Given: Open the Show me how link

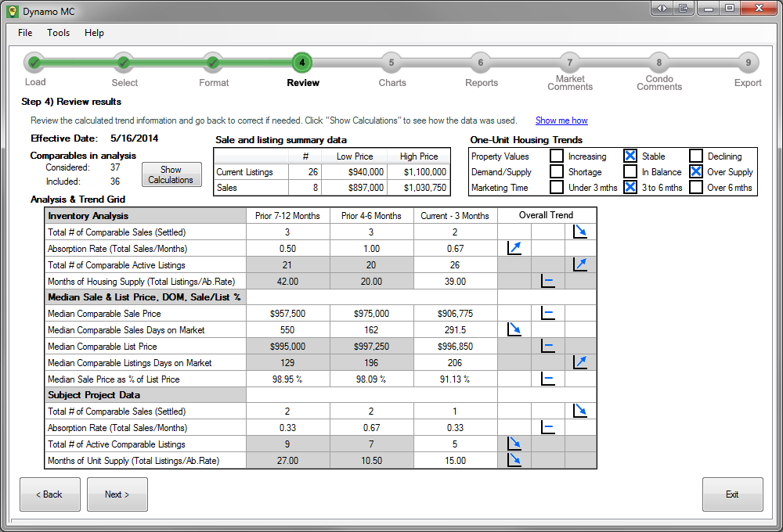Looking at the screenshot, I should [x=561, y=120].
